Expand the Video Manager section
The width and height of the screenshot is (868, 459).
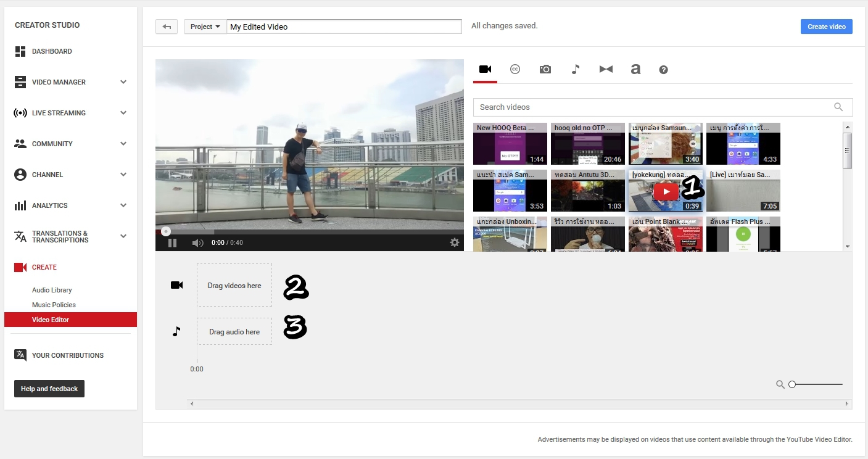tap(123, 82)
